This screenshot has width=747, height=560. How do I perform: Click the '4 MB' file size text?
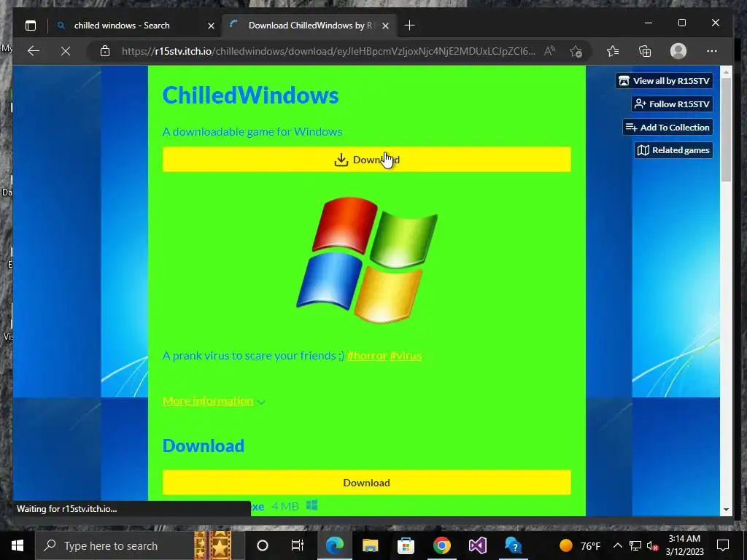(x=285, y=506)
